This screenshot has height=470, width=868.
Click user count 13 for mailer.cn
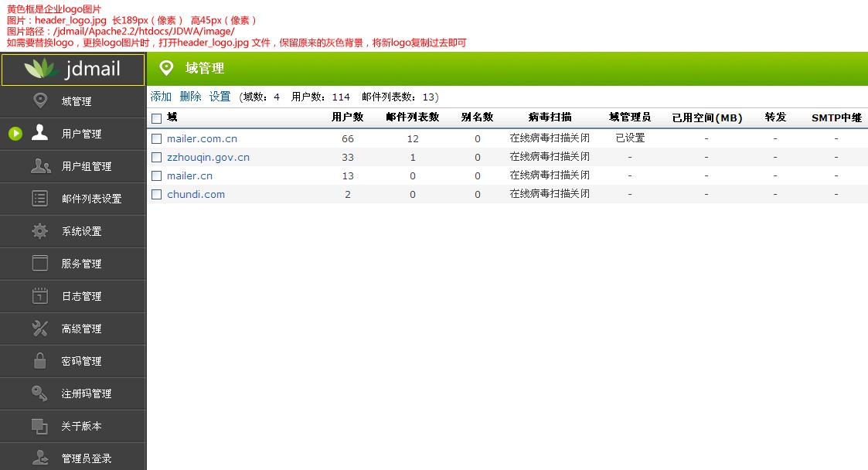(x=348, y=176)
